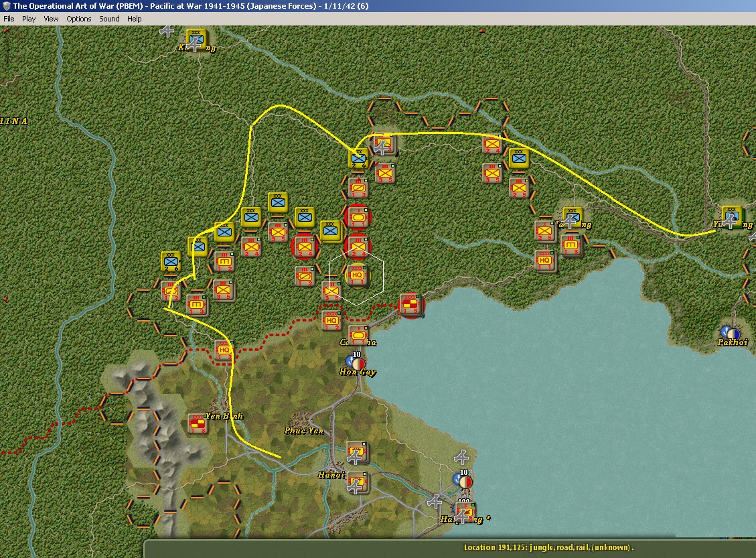Viewport: 756px width, 558px height.
Task: Select red-circled infantry 2-4 above selected HQ
Action: pos(358,247)
